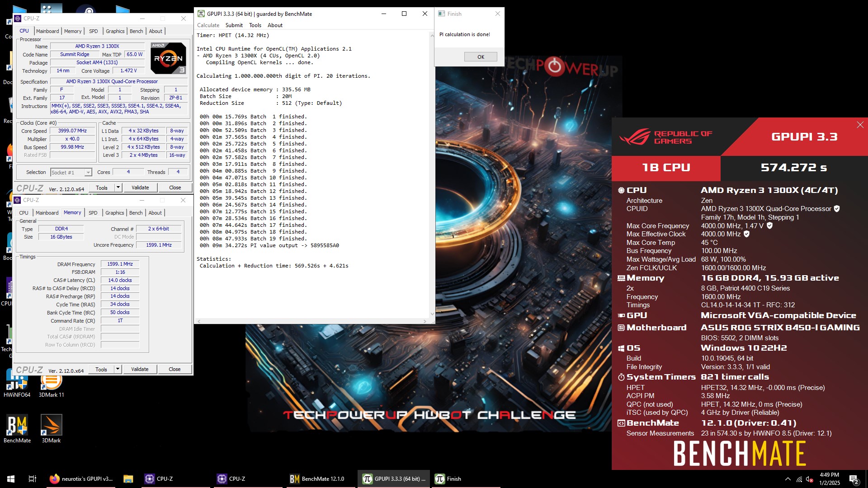Click the Ryzen 3 logo in CPU-Z
This screenshot has width=868, height=488.
click(x=168, y=58)
